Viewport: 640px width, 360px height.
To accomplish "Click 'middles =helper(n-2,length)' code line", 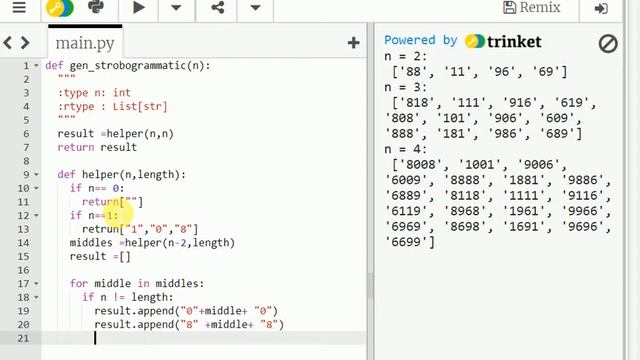I will coord(152,243).
